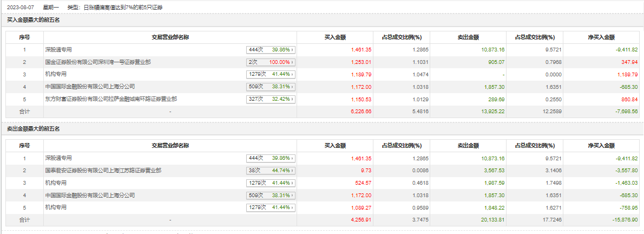Click 买入金额 header in the buy table

click(335, 37)
